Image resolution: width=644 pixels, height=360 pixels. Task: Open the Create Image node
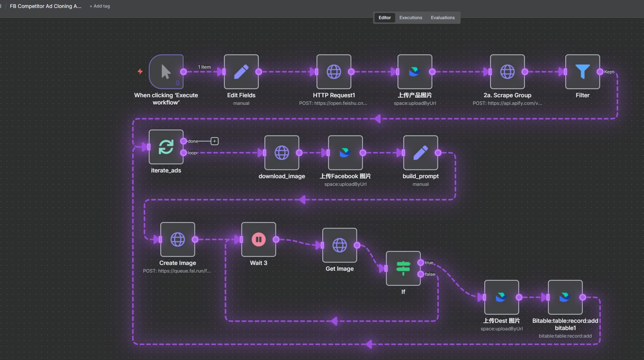pyautogui.click(x=178, y=239)
